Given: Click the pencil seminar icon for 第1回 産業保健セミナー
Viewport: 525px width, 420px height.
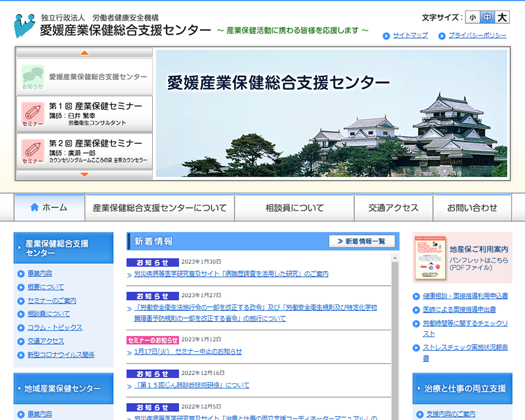Looking at the screenshot, I should pyautogui.click(x=33, y=113).
